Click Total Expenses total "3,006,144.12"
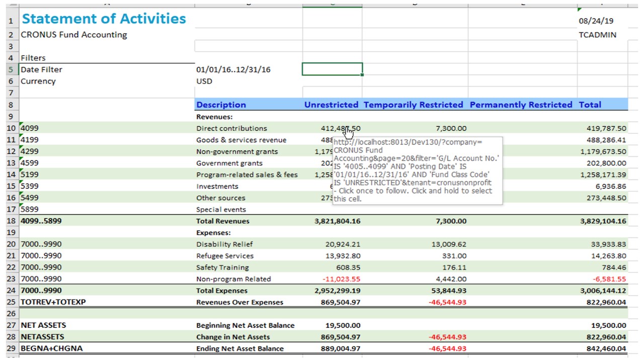 [x=603, y=291]
